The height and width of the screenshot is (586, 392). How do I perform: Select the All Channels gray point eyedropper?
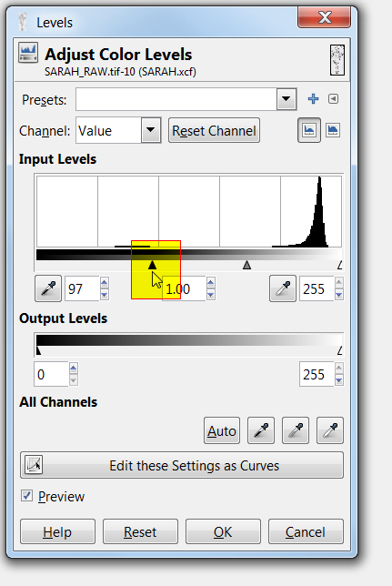[x=296, y=430]
